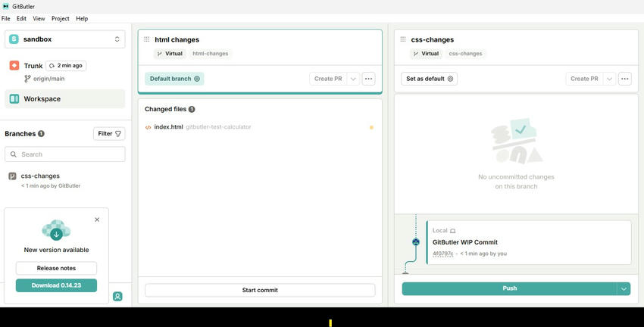Open the Project menu

pos(61,18)
